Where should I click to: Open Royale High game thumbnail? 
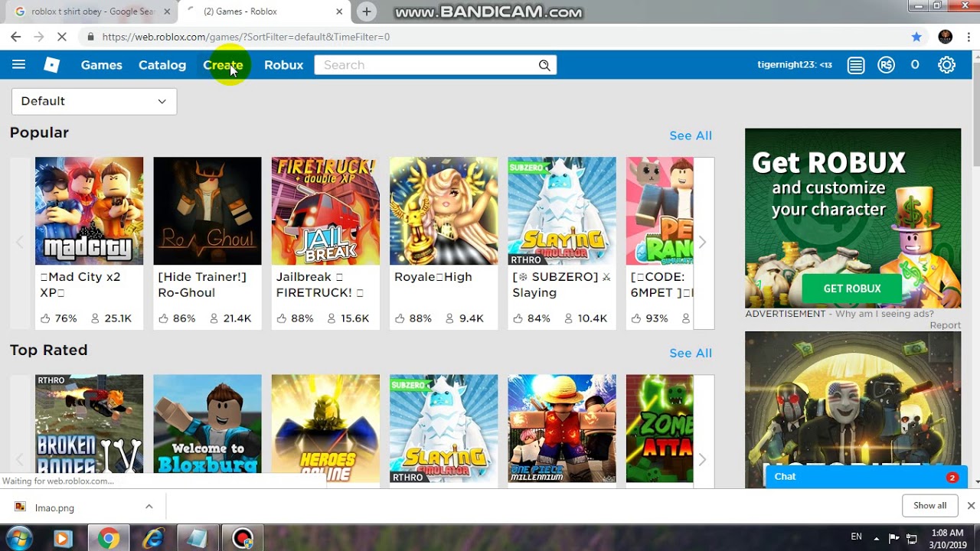click(x=443, y=210)
